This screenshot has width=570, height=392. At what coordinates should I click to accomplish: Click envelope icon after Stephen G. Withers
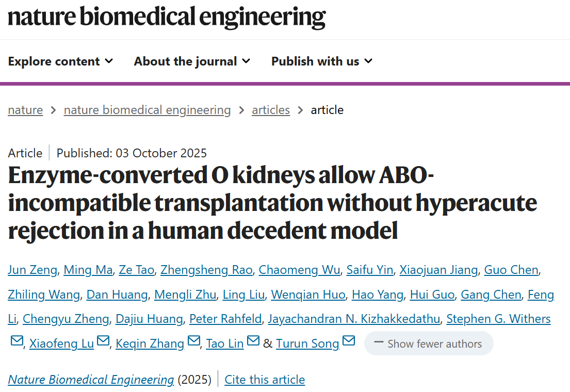click(17, 341)
